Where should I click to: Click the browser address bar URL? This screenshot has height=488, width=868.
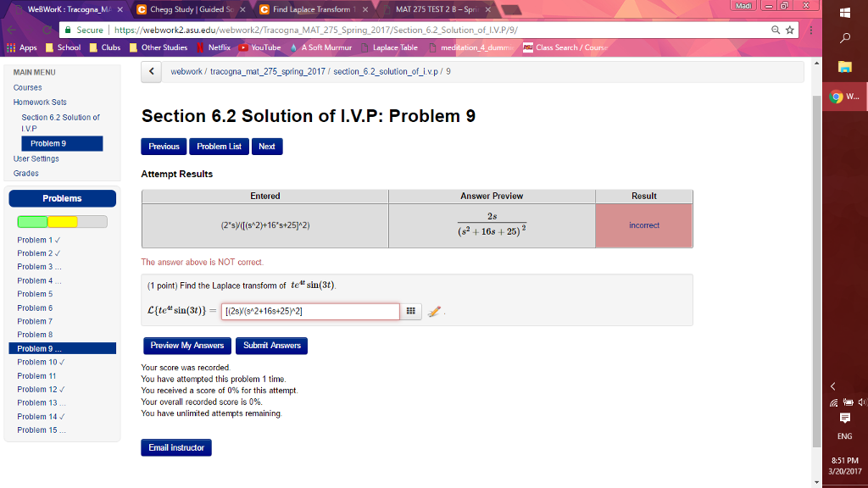point(316,30)
